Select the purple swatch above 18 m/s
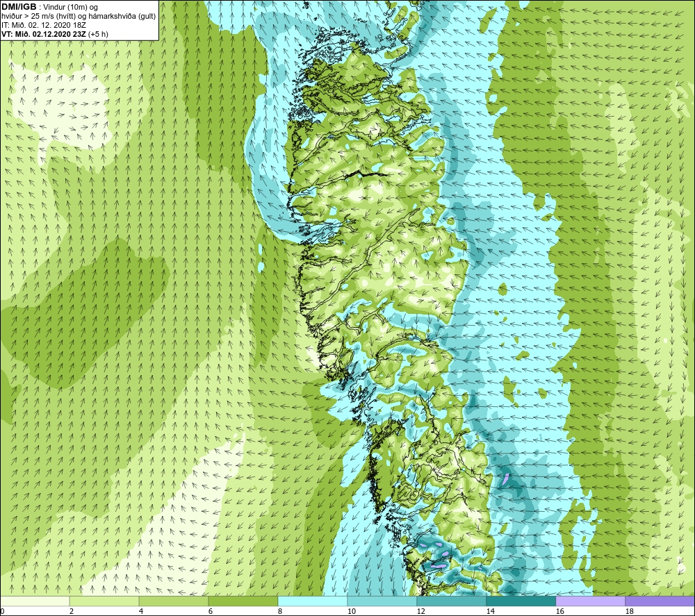The width and height of the screenshot is (695, 616). [660, 601]
